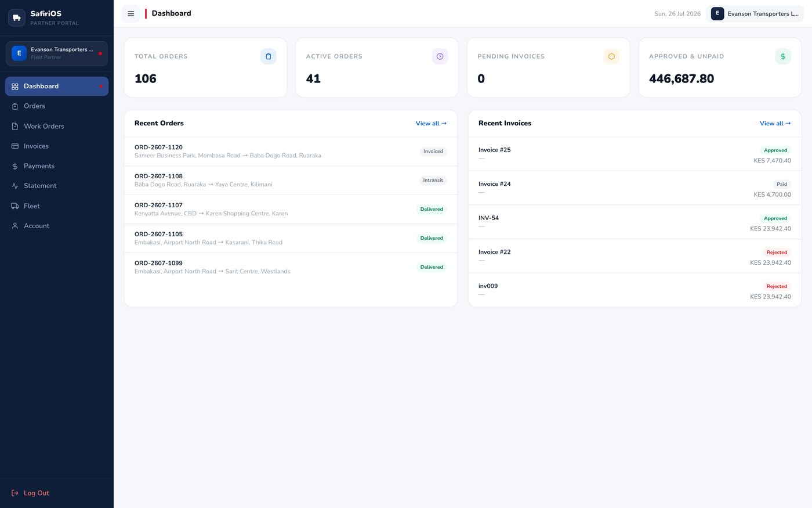
Task: Open Invoice #22
Action: click(x=635, y=257)
